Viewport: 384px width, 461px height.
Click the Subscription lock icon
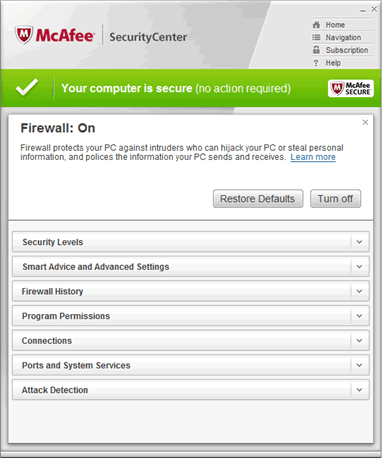pyautogui.click(x=316, y=50)
